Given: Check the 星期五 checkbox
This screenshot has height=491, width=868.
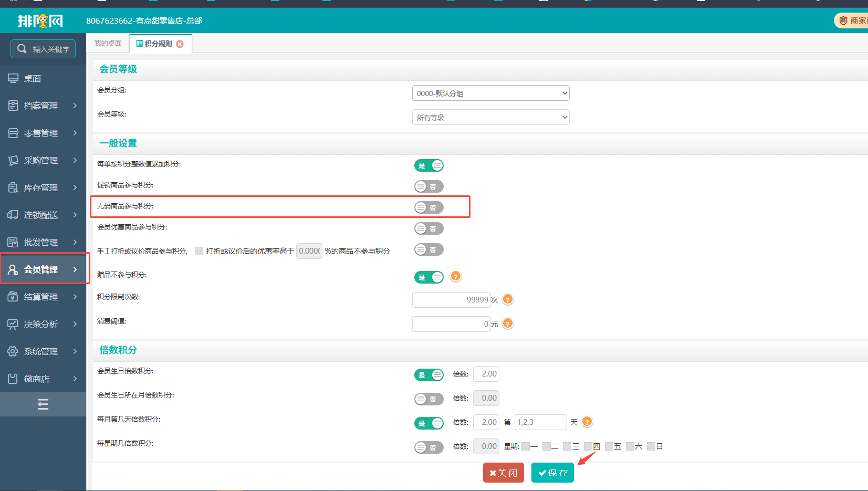Looking at the screenshot, I should pos(609,446).
